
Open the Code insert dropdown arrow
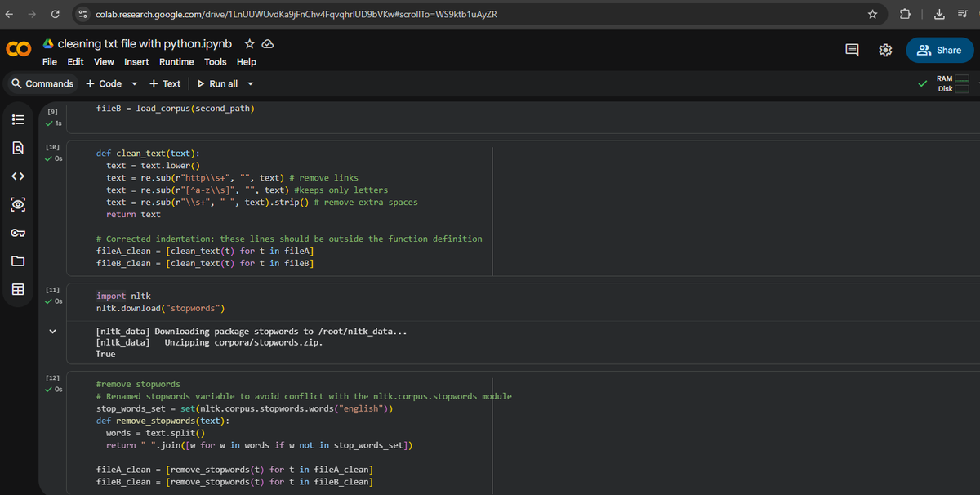tap(134, 83)
